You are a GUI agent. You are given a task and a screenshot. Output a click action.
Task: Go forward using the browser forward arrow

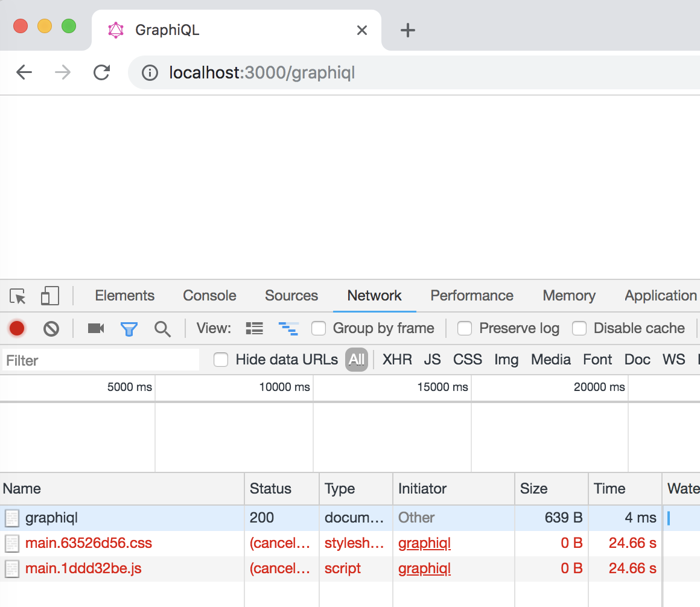tap(63, 72)
